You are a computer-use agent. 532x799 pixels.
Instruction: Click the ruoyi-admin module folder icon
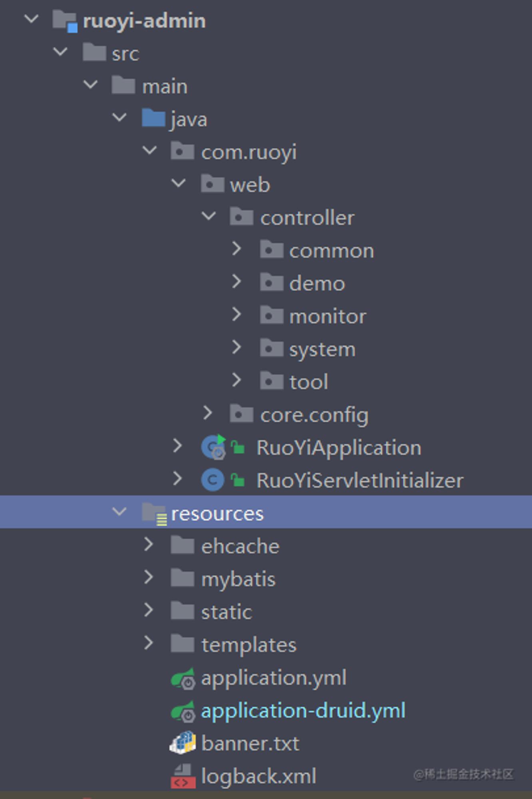click(65, 21)
